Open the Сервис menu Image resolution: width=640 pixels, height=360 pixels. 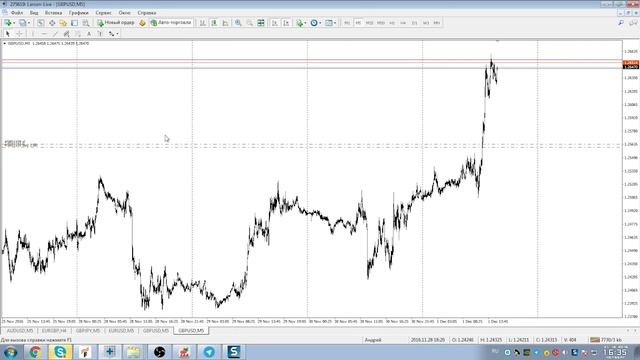pyautogui.click(x=103, y=13)
